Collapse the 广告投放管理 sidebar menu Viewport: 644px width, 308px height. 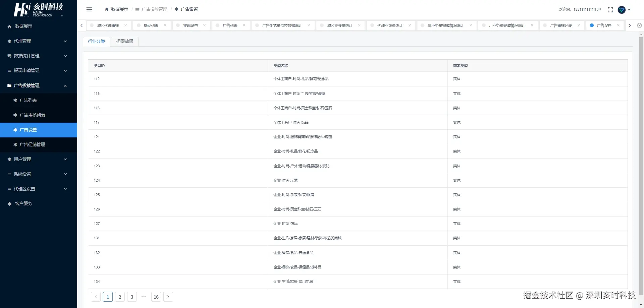39,85
